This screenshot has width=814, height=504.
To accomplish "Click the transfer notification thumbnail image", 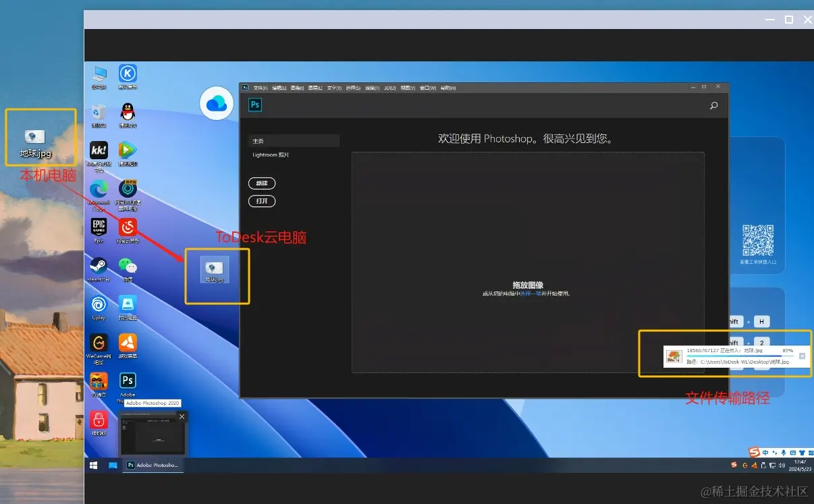I will point(674,356).
